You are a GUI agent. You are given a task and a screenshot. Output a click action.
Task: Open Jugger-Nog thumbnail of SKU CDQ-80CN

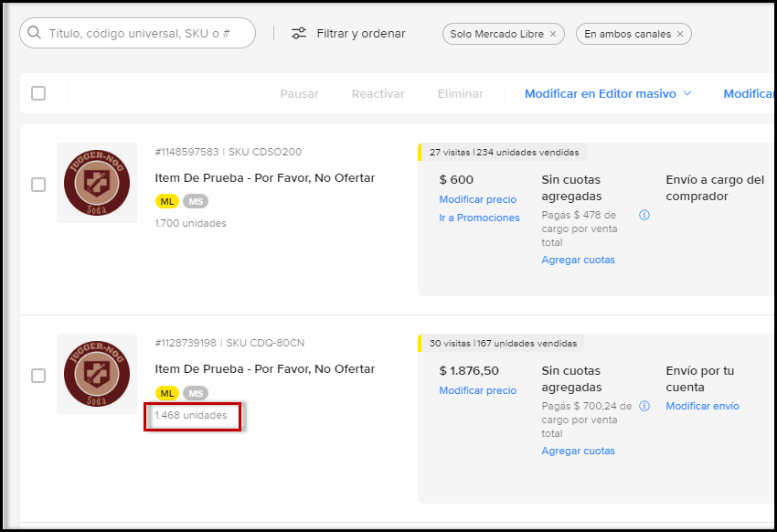(x=97, y=374)
